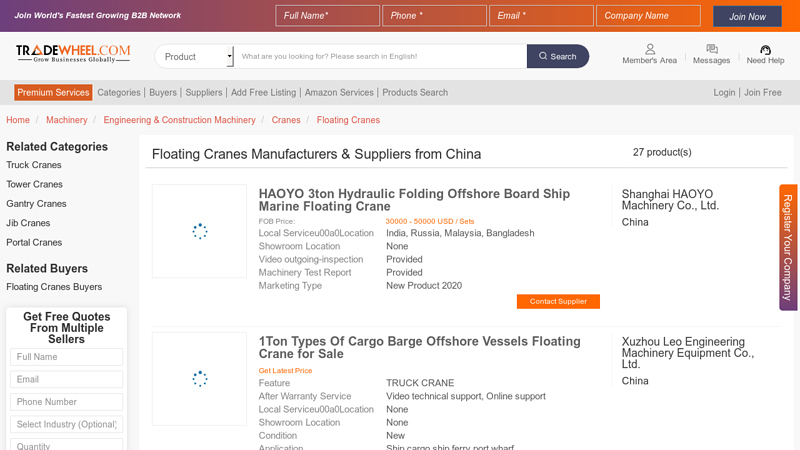800x450 pixels.
Task: Go to Floating Cranes breadcrumb
Action: pyautogui.click(x=348, y=120)
